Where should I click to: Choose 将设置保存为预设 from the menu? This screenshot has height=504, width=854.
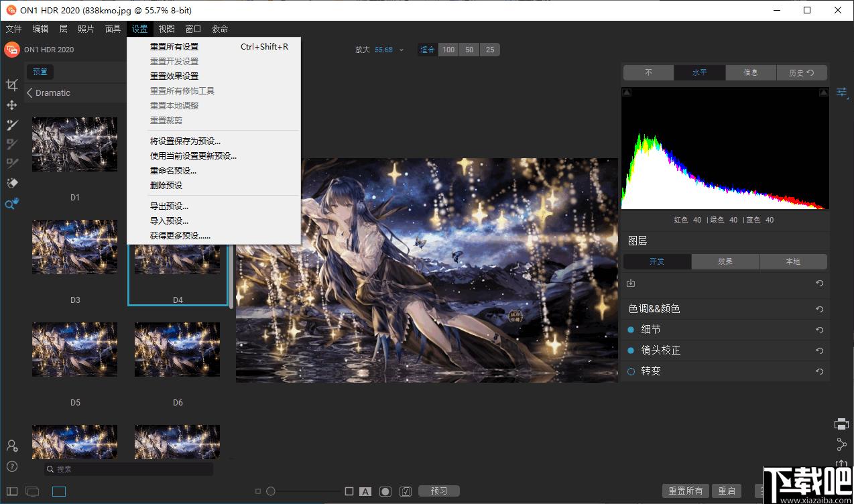(x=185, y=141)
